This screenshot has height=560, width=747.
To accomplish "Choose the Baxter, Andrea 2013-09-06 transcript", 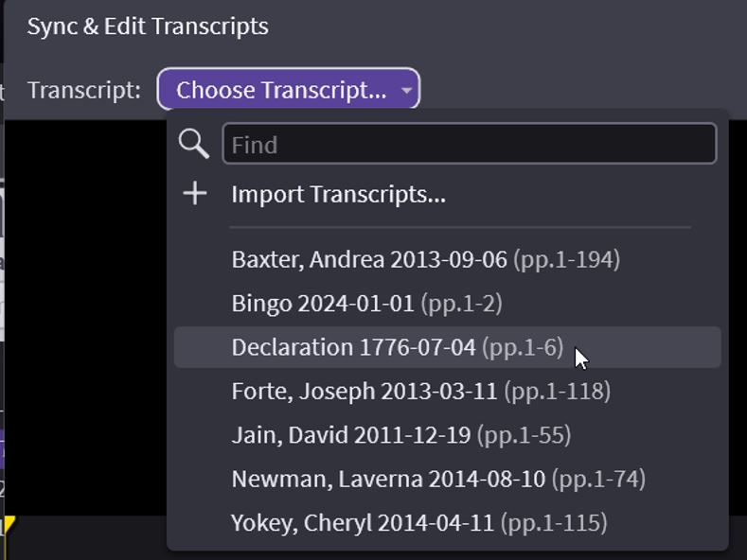I will [370, 259].
